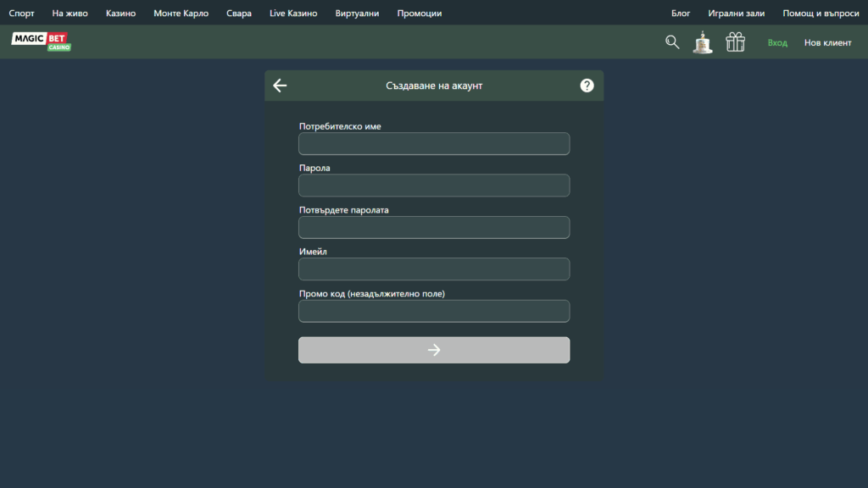The height and width of the screenshot is (488, 868).
Task: Go back using the left arrow icon
Action: tap(281, 86)
